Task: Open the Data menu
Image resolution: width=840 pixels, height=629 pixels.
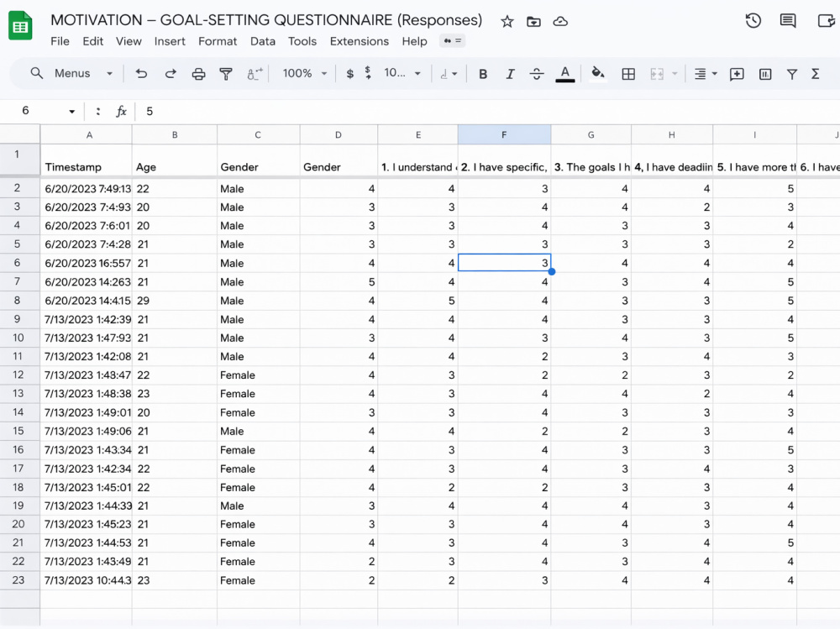Action: coord(262,41)
